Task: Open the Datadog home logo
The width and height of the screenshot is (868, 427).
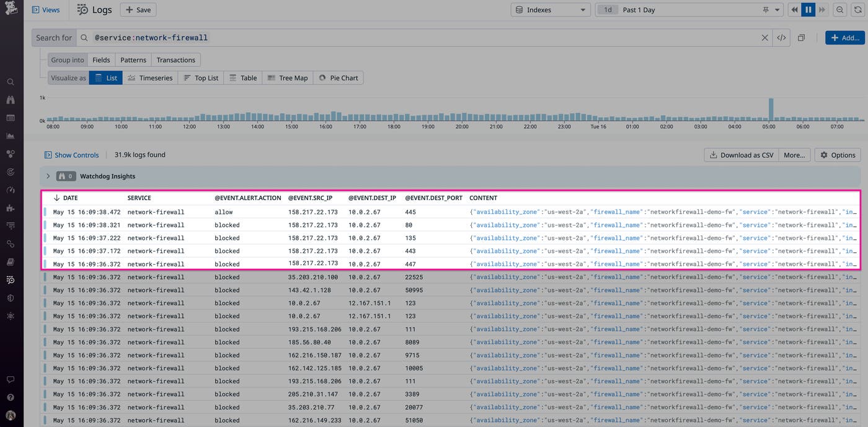Action: pos(11,9)
